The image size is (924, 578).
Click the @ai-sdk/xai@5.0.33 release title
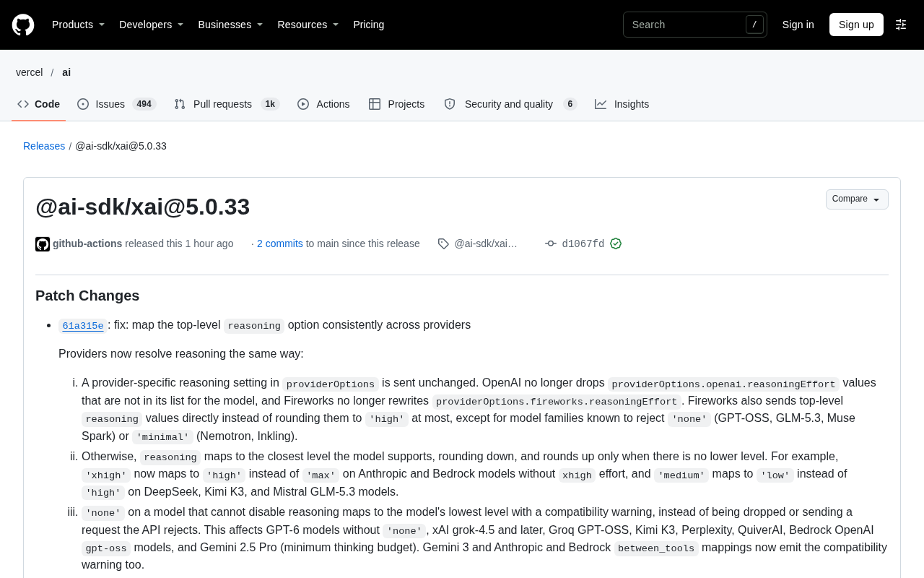[x=143, y=207]
